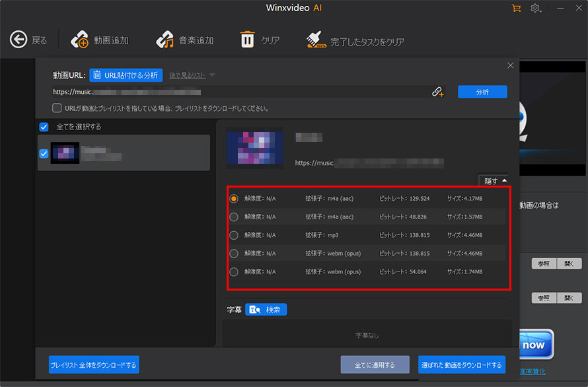Click 選ばれた動画をダウンロードする button
The height and width of the screenshot is (387, 588).
(462, 365)
